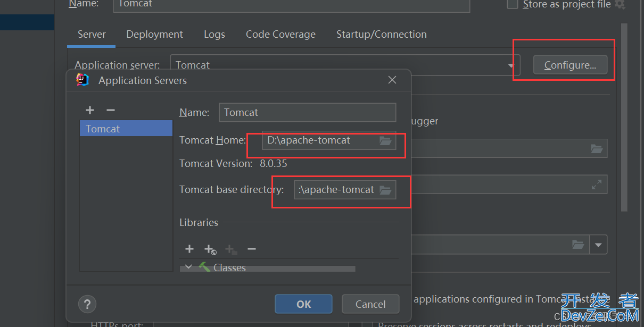Click the folder icon in the background browser field
This screenshot has height=327, width=644.
(597, 149)
